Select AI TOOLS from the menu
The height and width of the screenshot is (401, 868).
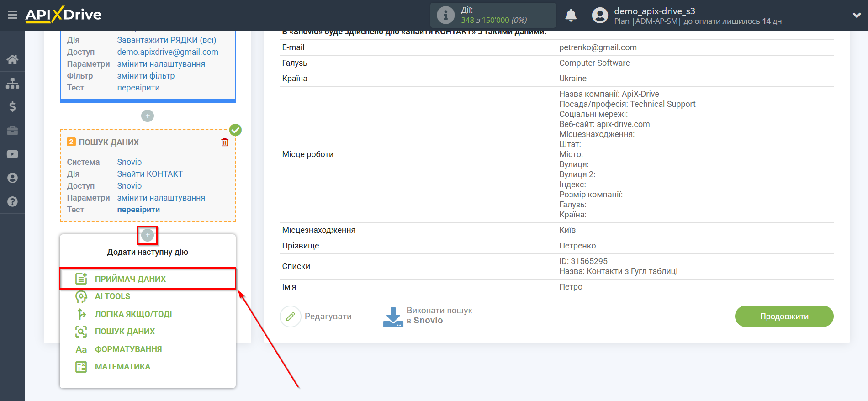click(112, 296)
